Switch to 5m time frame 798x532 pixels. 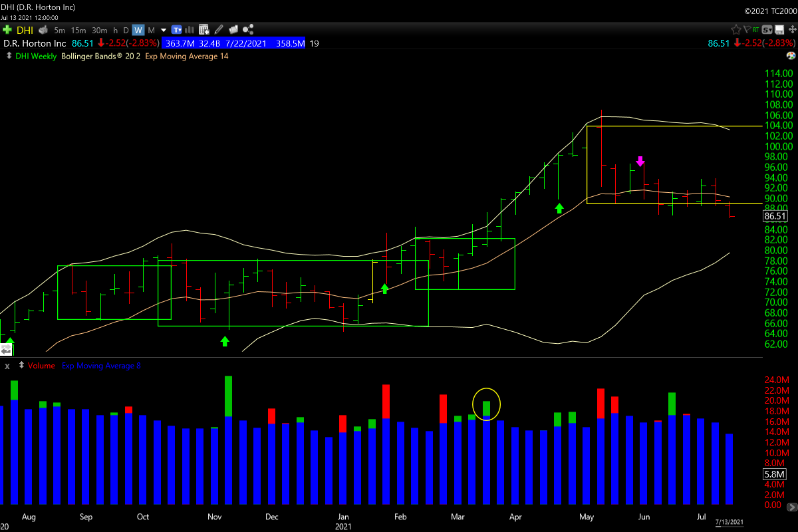point(59,31)
